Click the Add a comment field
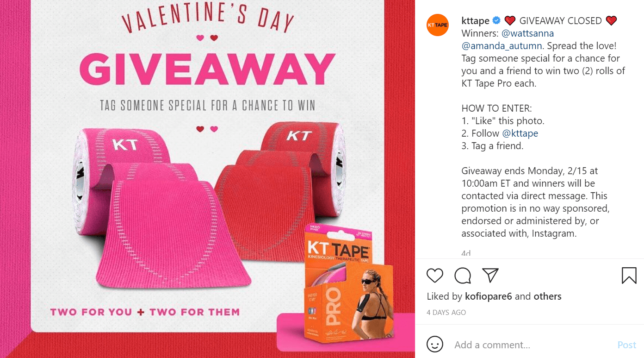Screen dimensions: 644x358 [532, 345]
